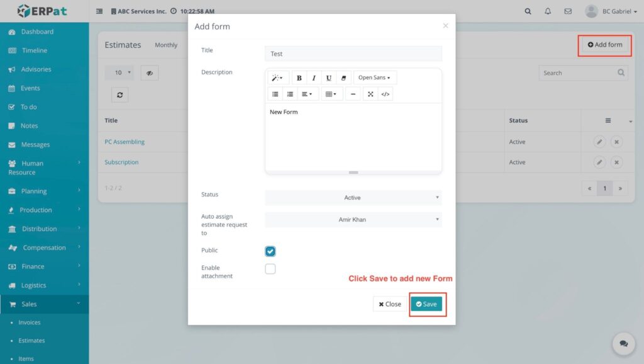Collapse the Sales sidebar section
The image size is (644, 364).
pyautogui.click(x=45, y=304)
